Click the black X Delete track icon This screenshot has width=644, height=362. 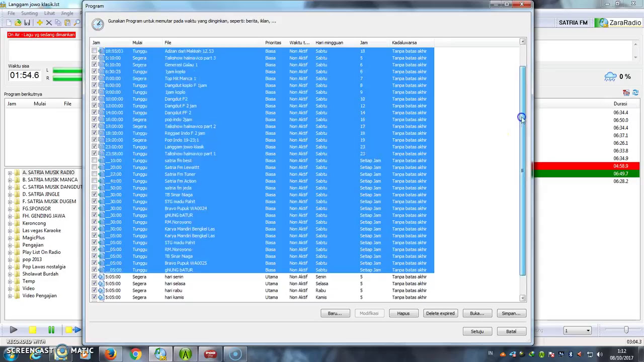click(49, 23)
